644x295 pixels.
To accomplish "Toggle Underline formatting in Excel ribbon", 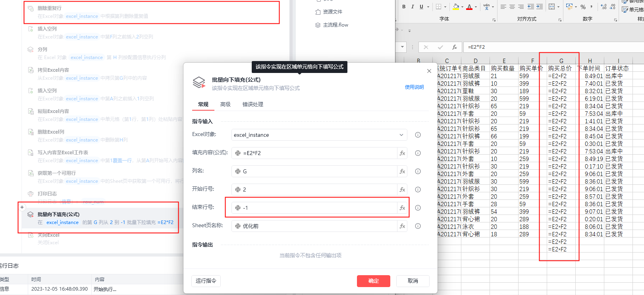I will pyautogui.click(x=421, y=7).
